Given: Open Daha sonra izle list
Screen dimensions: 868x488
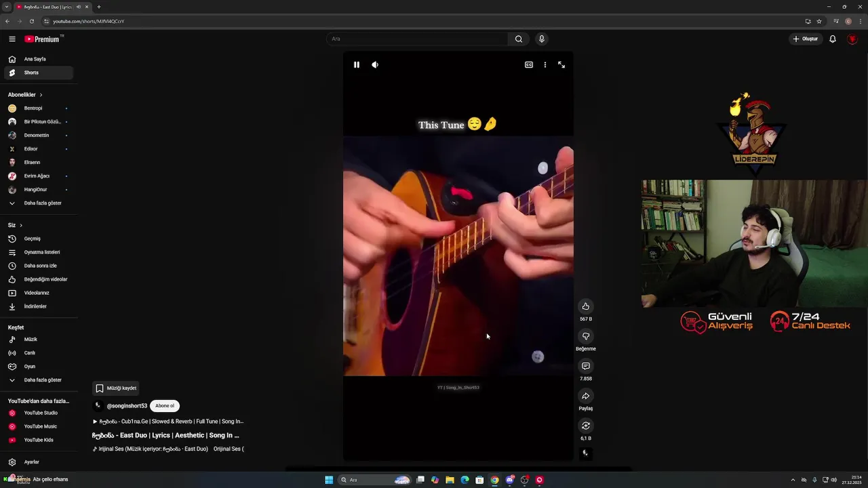Looking at the screenshot, I should click(38, 266).
